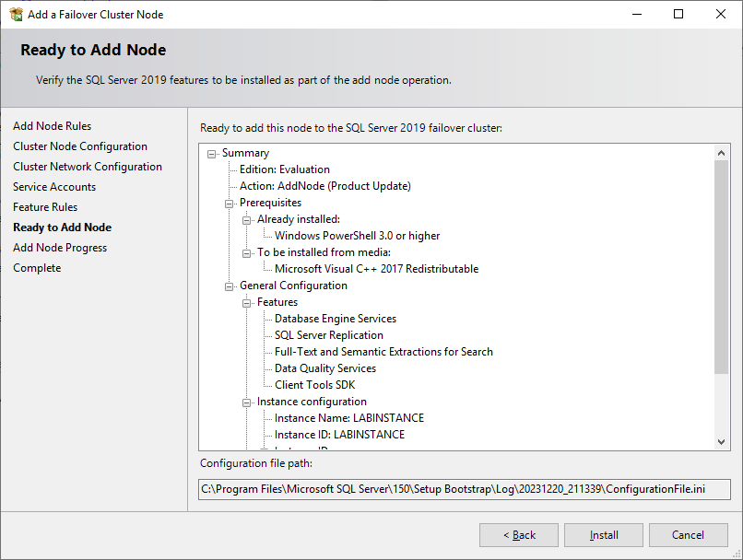The width and height of the screenshot is (743, 560).
Task: Select the Complete step in sidebar
Action: click(x=37, y=268)
